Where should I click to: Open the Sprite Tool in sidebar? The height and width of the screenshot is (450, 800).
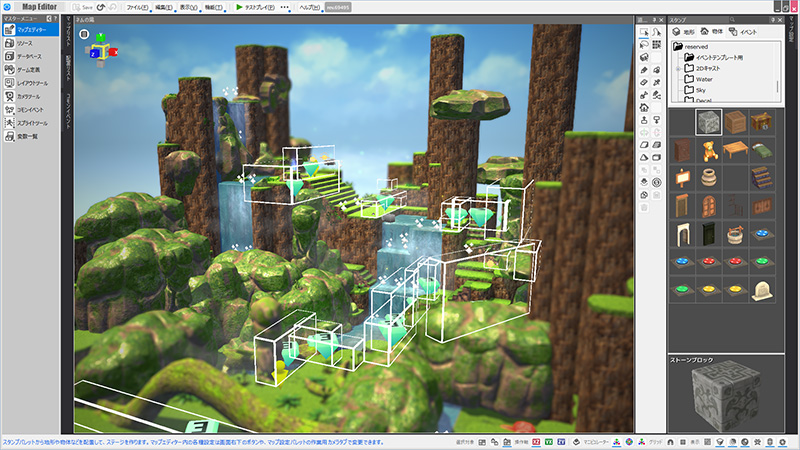click(28, 122)
